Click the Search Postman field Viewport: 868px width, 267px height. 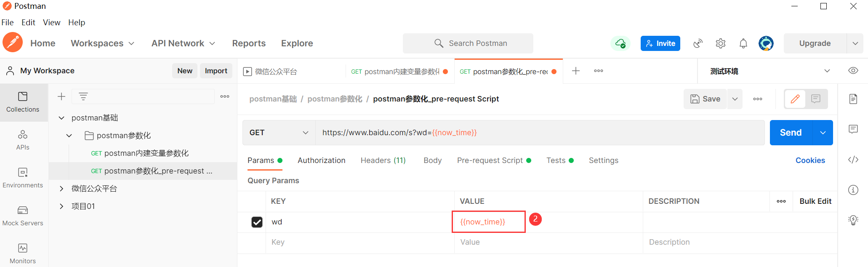coord(468,43)
